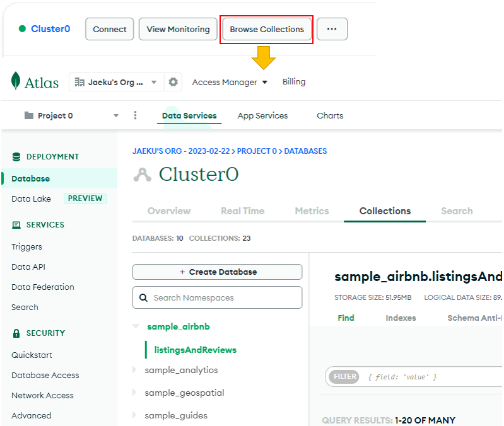The height and width of the screenshot is (426, 504).
Task: Click the Security lock icon
Action: (16, 333)
